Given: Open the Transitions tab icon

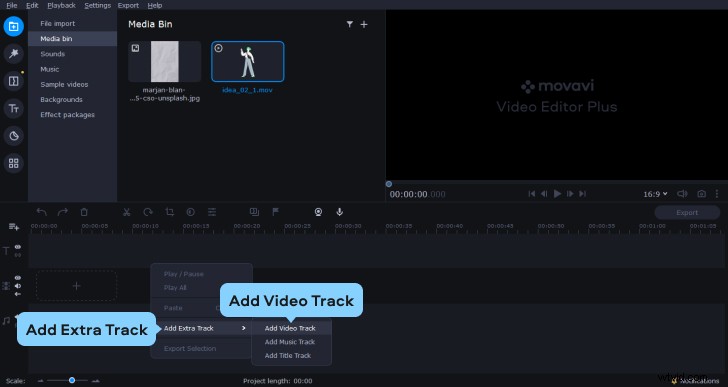Looking at the screenshot, I should (x=13, y=81).
